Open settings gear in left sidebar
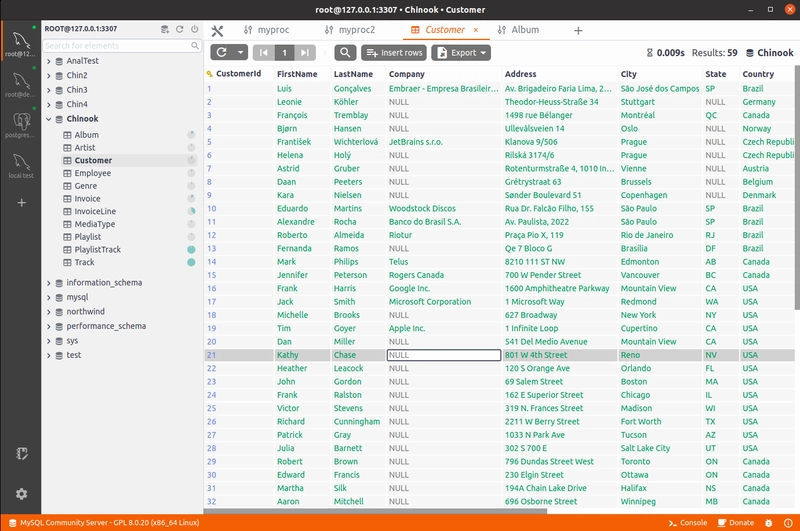This screenshot has height=531, width=800. tap(21, 494)
